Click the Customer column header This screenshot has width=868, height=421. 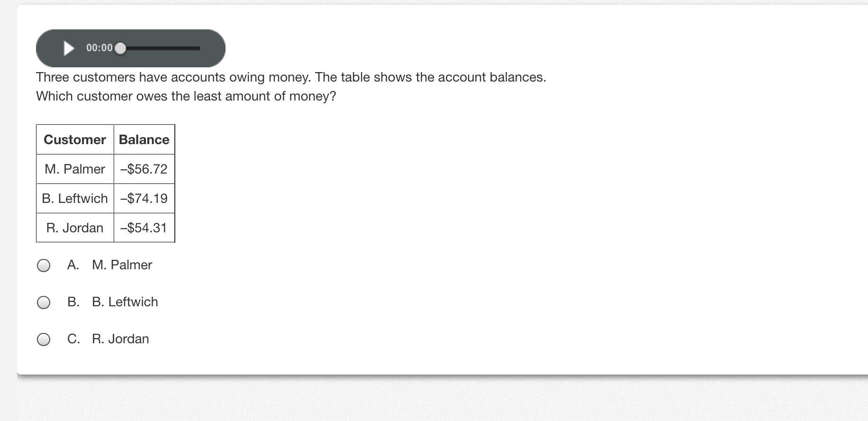tap(75, 140)
